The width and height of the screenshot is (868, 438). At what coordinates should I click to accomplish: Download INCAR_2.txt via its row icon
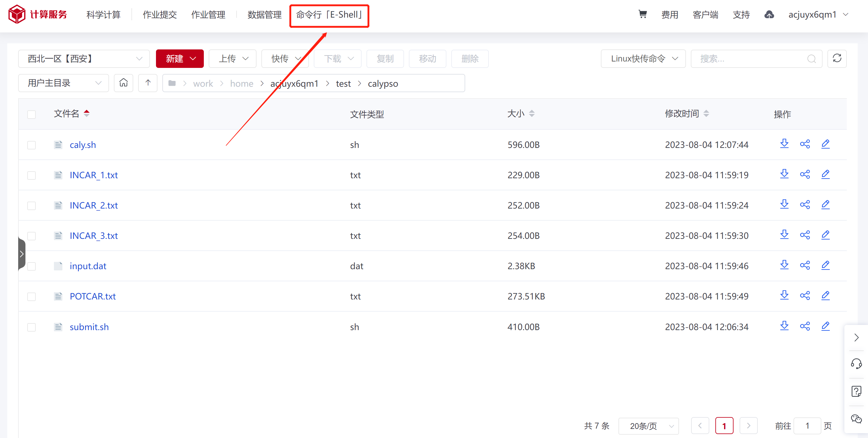pyautogui.click(x=784, y=205)
